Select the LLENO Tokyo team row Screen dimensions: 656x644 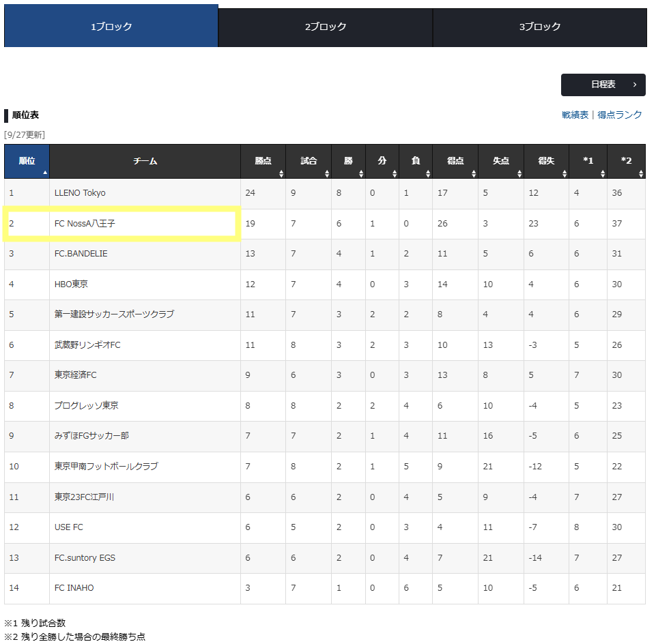point(325,193)
